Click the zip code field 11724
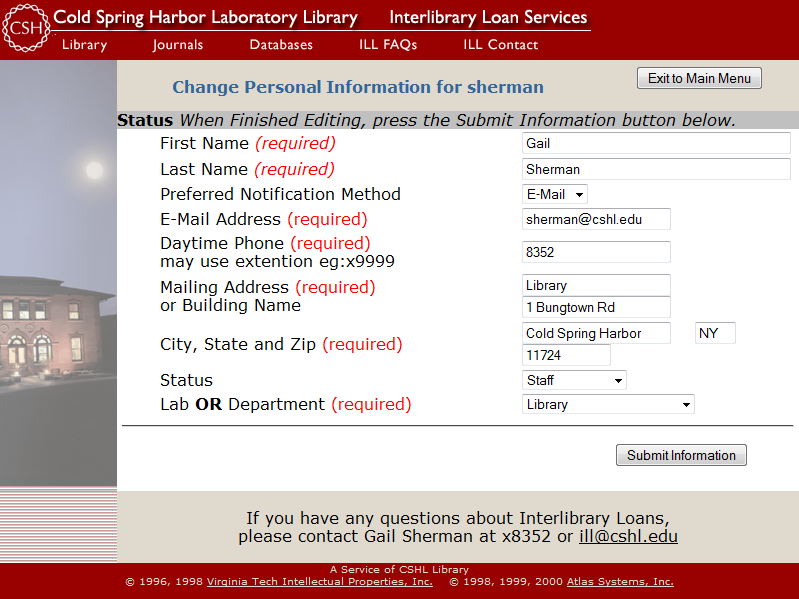Screen dimensions: 799x599 point(566,355)
